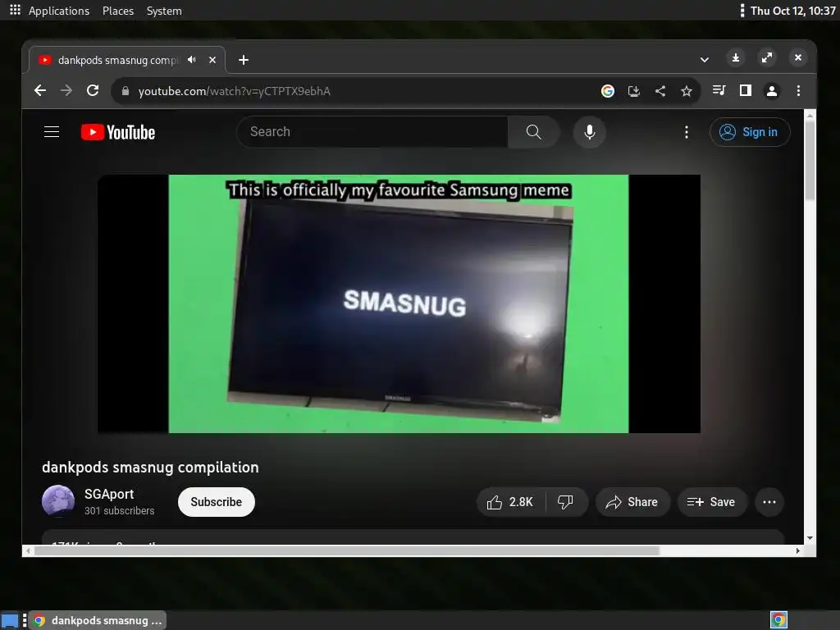Open the Google icon in address bar
The image size is (840, 630).
tap(608, 91)
